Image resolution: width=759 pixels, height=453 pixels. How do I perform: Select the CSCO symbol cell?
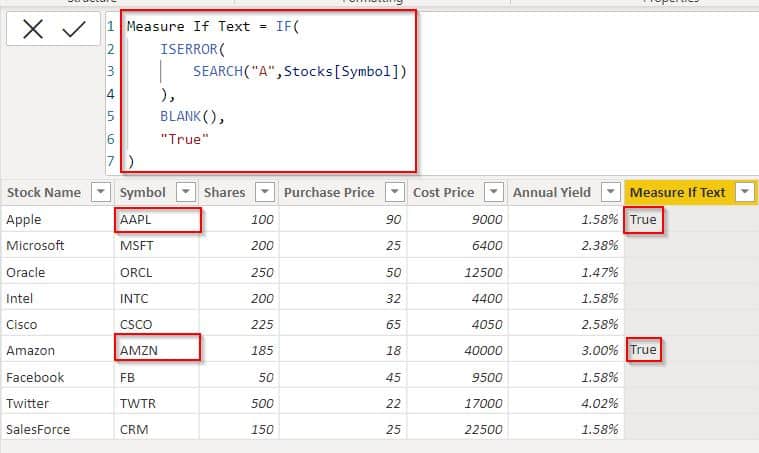pos(157,324)
